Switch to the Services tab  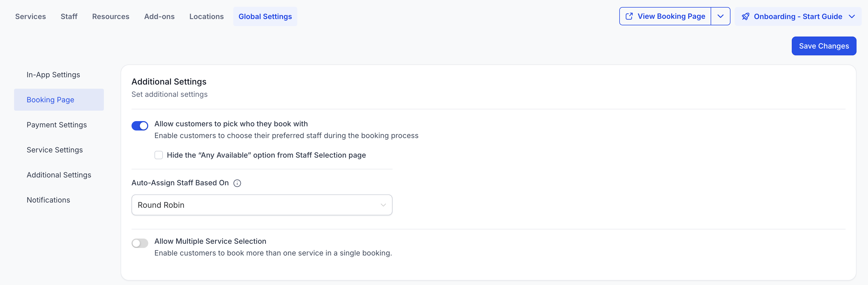(x=30, y=16)
